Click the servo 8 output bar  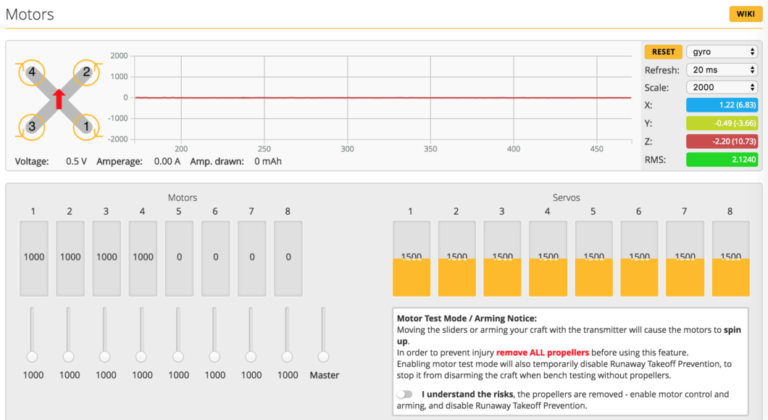[x=730, y=258]
